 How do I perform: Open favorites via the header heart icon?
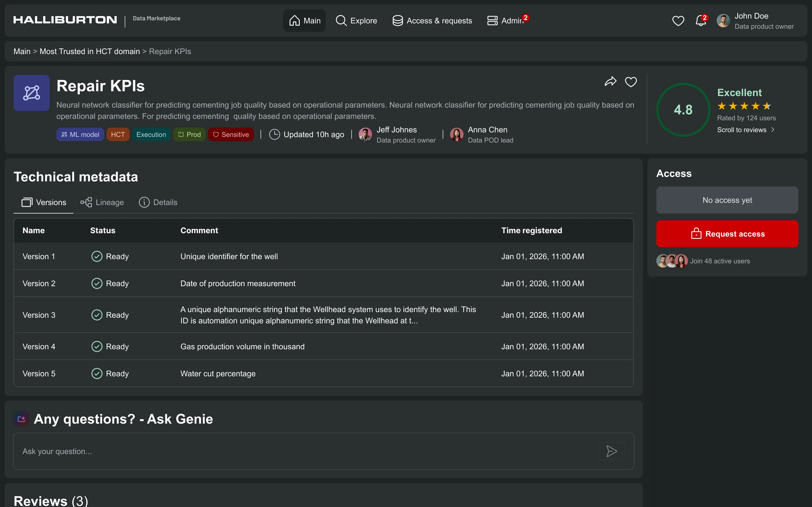(678, 21)
